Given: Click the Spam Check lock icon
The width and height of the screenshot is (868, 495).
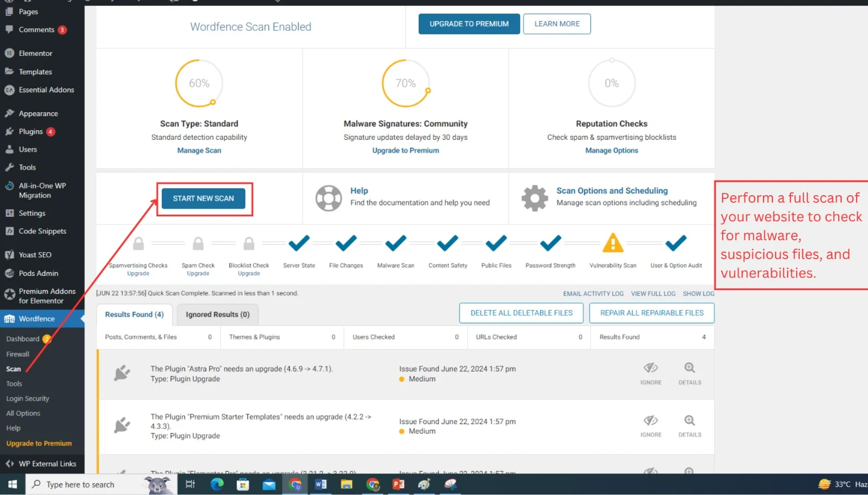Looking at the screenshot, I should [199, 243].
